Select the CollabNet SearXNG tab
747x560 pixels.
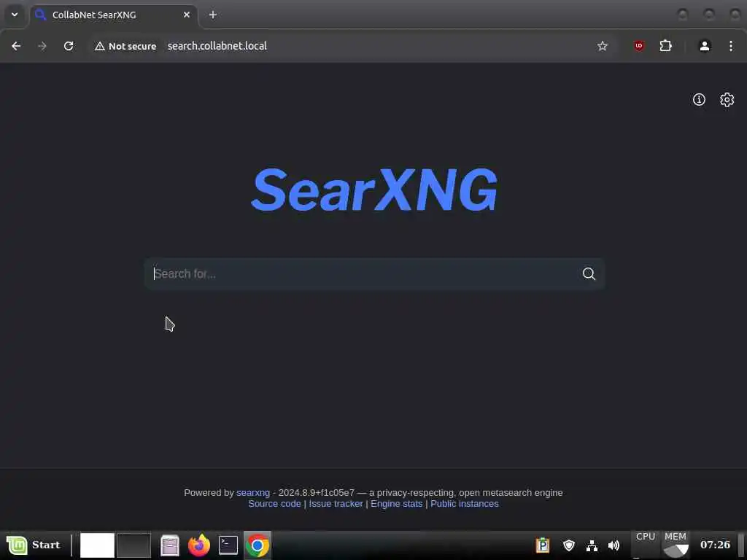click(113, 15)
